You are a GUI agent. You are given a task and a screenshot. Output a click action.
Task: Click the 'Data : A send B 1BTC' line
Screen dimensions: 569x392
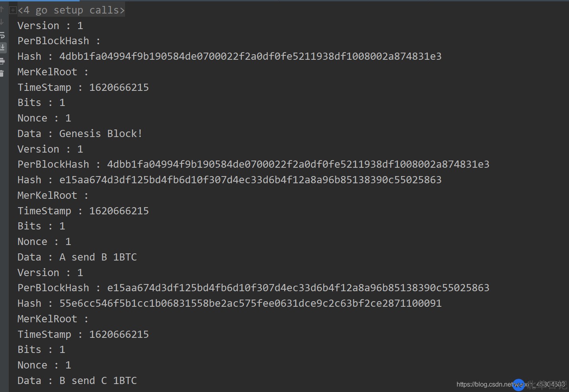click(x=77, y=257)
